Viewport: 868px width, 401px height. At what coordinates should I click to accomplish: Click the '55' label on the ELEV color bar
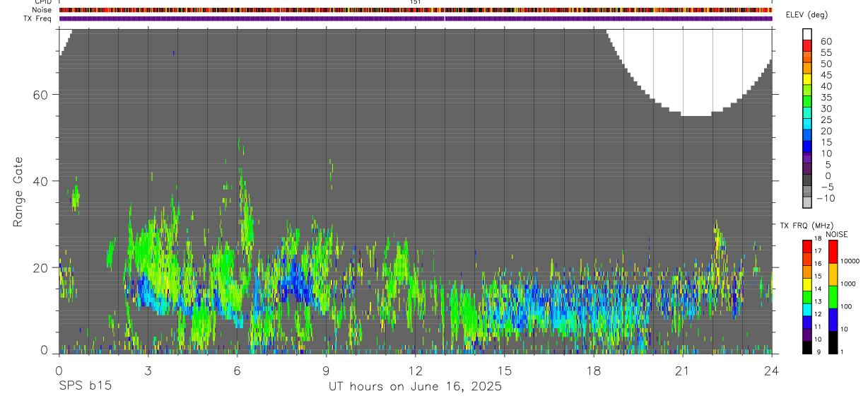click(x=826, y=53)
